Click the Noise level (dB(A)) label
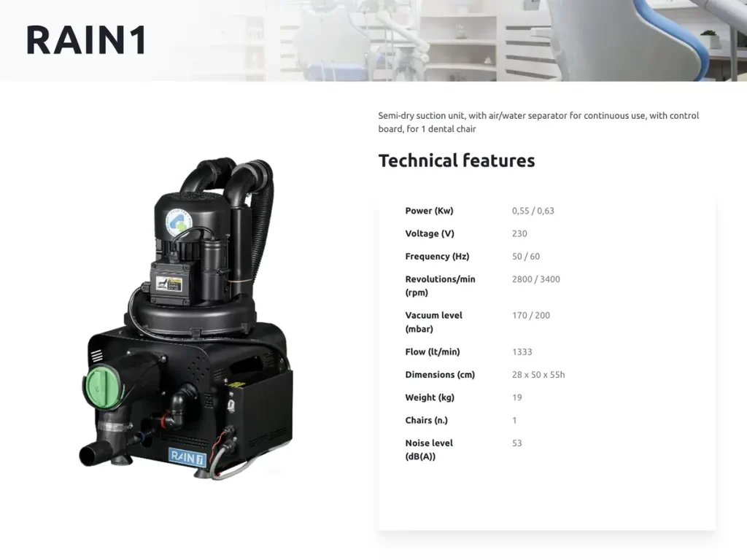 tap(428, 449)
